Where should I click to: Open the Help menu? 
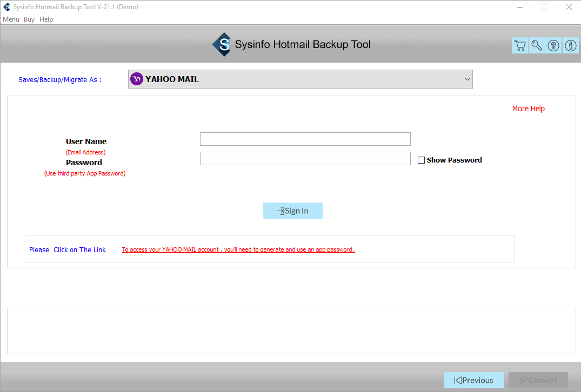(x=46, y=19)
